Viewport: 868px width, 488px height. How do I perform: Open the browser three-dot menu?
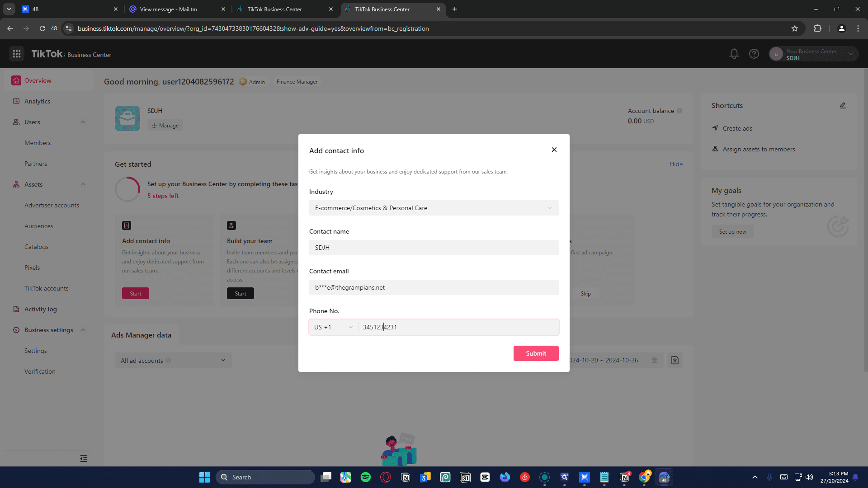[x=858, y=28]
